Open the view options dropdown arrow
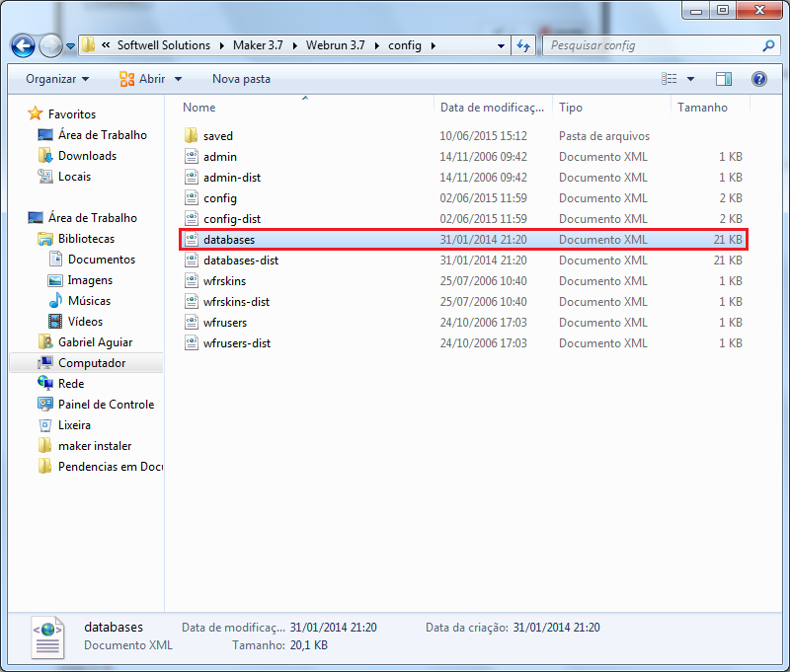This screenshot has height=672, width=790. click(x=691, y=79)
